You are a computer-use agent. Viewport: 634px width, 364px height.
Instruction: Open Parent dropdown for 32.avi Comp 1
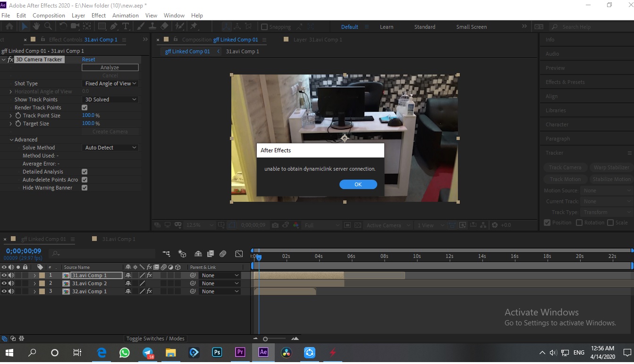[220, 291]
